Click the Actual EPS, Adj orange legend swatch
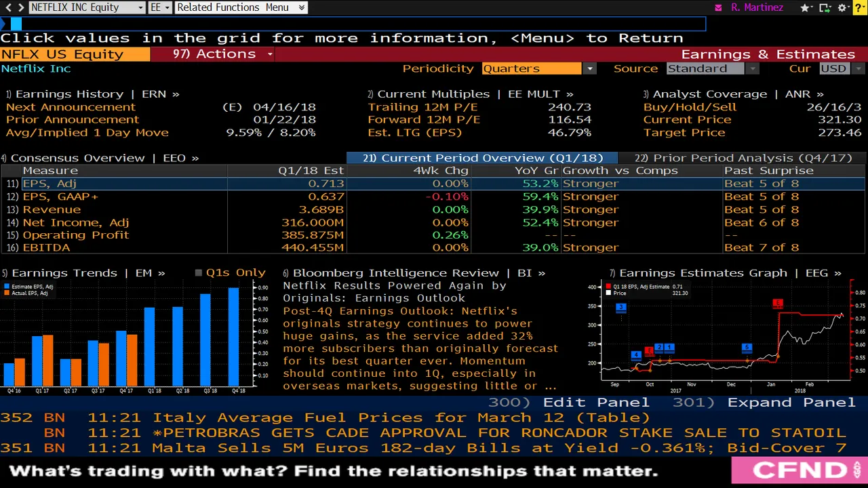The width and height of the screenshot is (868, 488). [7, 293]
